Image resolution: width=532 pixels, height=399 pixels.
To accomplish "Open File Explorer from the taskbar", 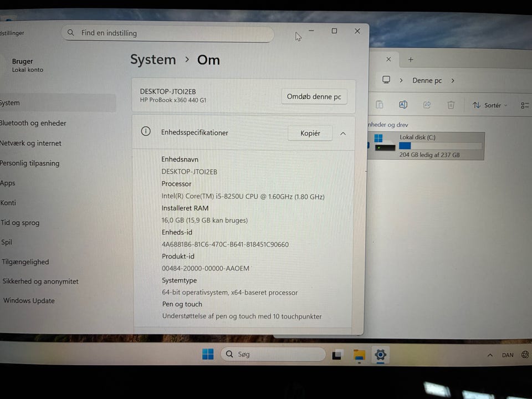I will pyautogui.click(x=359, y=355).
